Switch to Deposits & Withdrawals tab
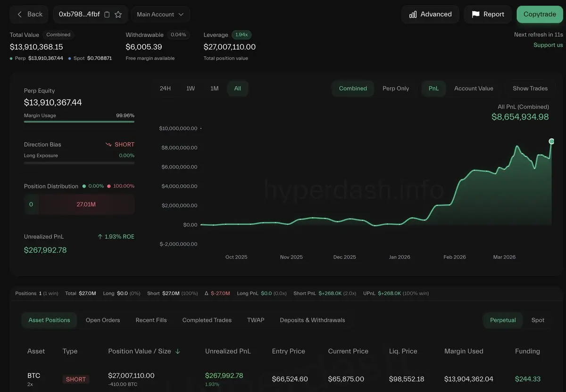This screenshot has width=566, height=392. click(312, 320)
